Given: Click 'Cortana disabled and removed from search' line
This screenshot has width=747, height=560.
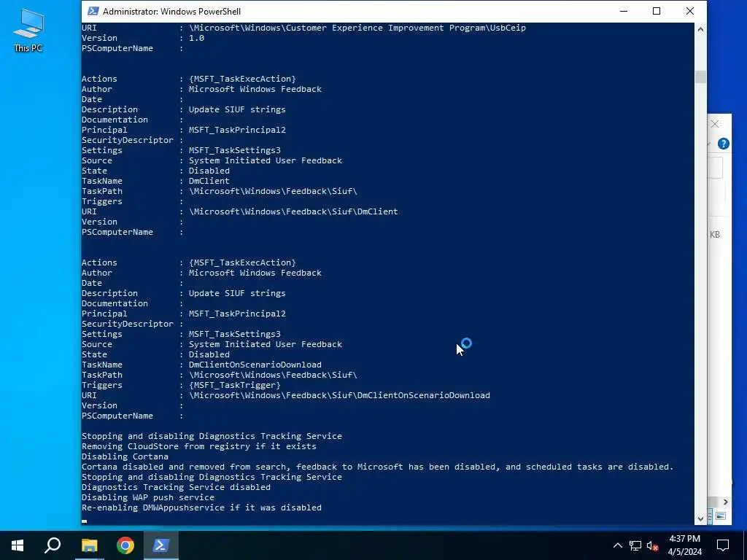Looking at the screenshot, I should (x=377, y=467).
